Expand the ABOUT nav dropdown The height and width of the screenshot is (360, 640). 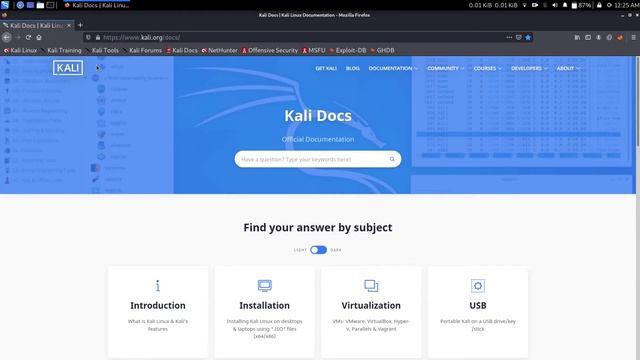(568, 68)
